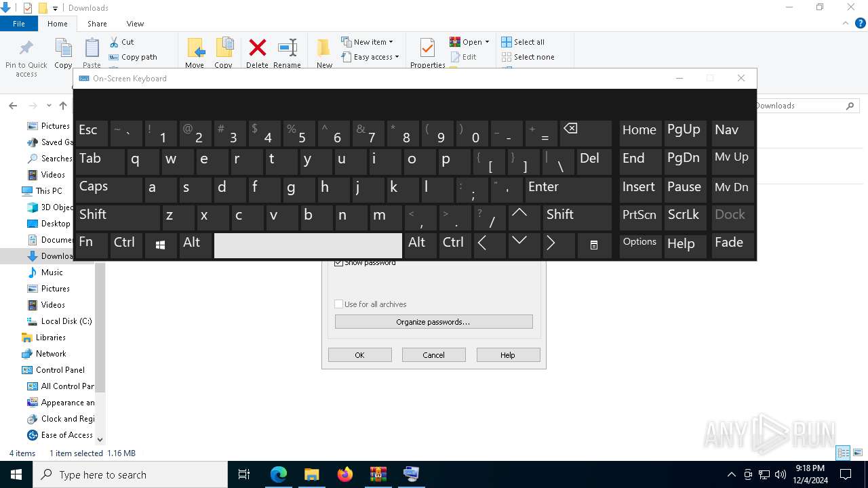
Task: Toggle the left Shift key on the keyboard
Action: coord(117,217)
